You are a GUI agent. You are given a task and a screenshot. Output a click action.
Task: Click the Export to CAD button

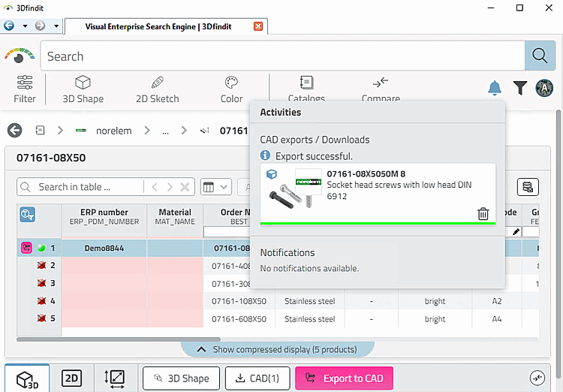[x=344, y=378]
